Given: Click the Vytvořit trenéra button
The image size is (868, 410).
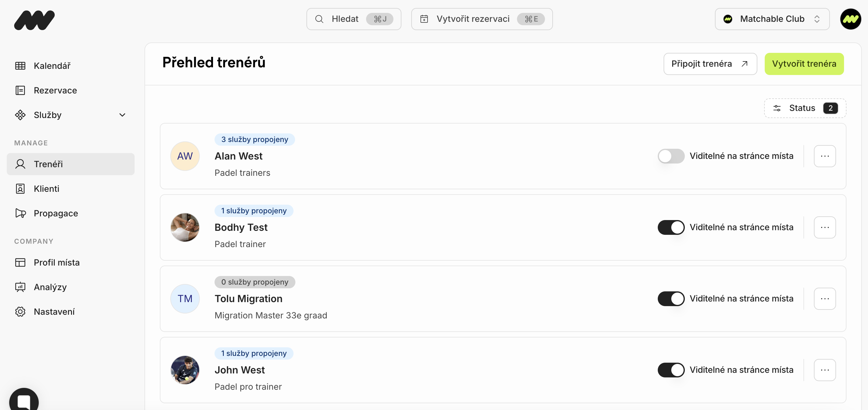Looking at the screenshot, I should (x=804, y=64).
